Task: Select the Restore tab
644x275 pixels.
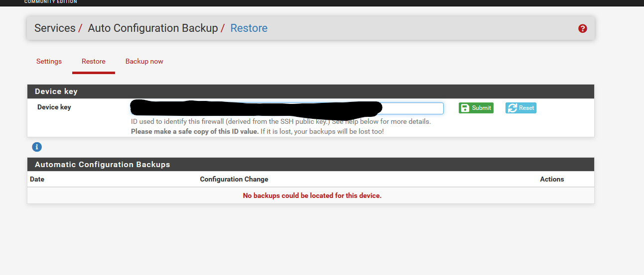Action: (x=94, y=62)
